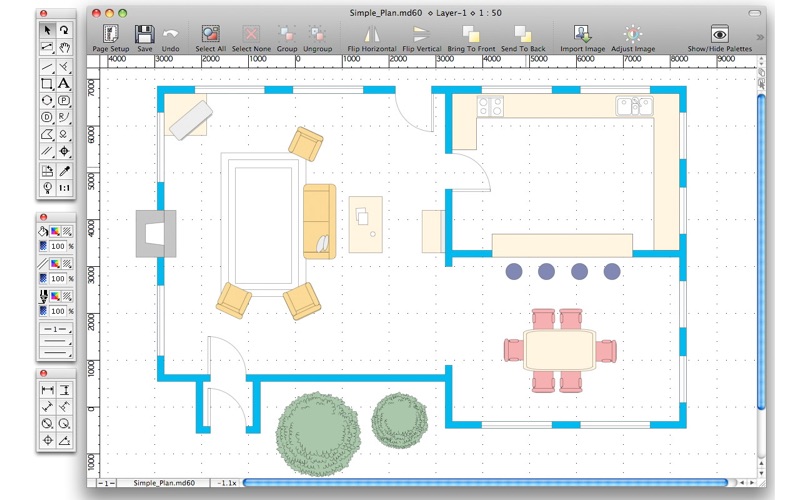
Task: Open pen pattern popup beside diagonal line icon
Action: click(x=67, y=264)
